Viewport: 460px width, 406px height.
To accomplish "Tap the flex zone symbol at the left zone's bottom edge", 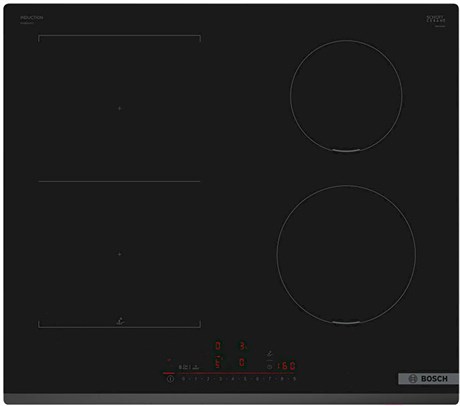I will click(120, 322).
